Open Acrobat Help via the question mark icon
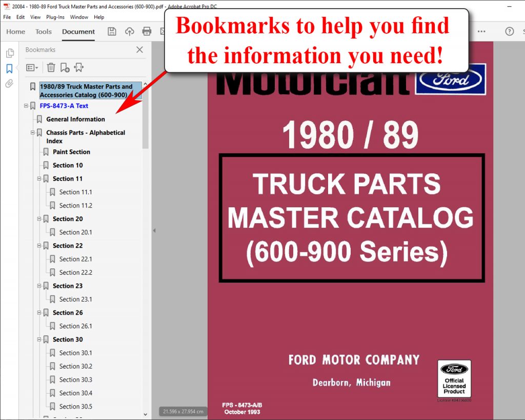This screenshot has height=420, width=525. coord(509,31)
